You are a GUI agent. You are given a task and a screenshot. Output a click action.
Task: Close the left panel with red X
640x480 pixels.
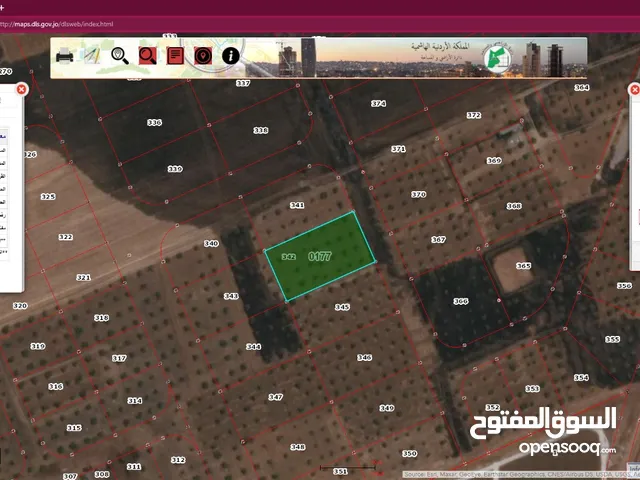click(22, 89)
